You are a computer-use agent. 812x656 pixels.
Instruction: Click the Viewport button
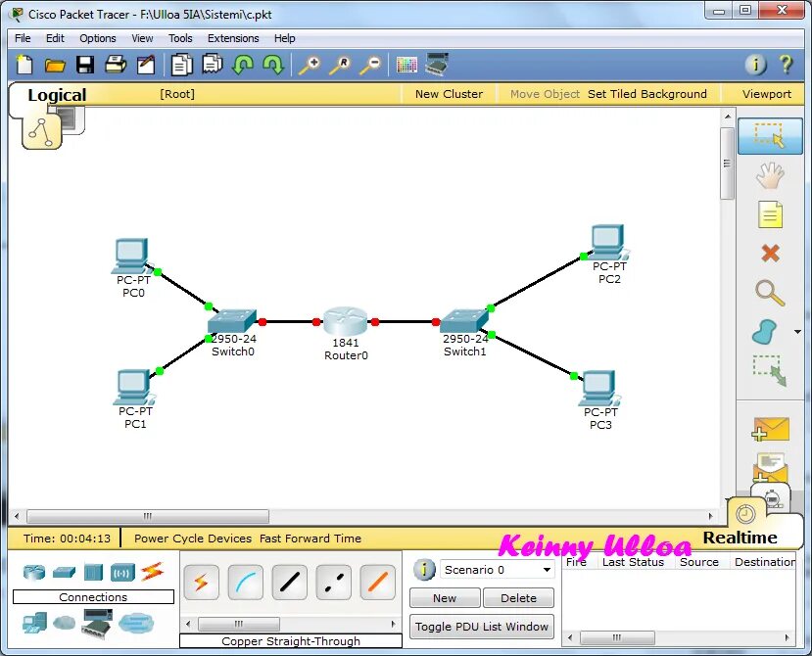(766, 94)
